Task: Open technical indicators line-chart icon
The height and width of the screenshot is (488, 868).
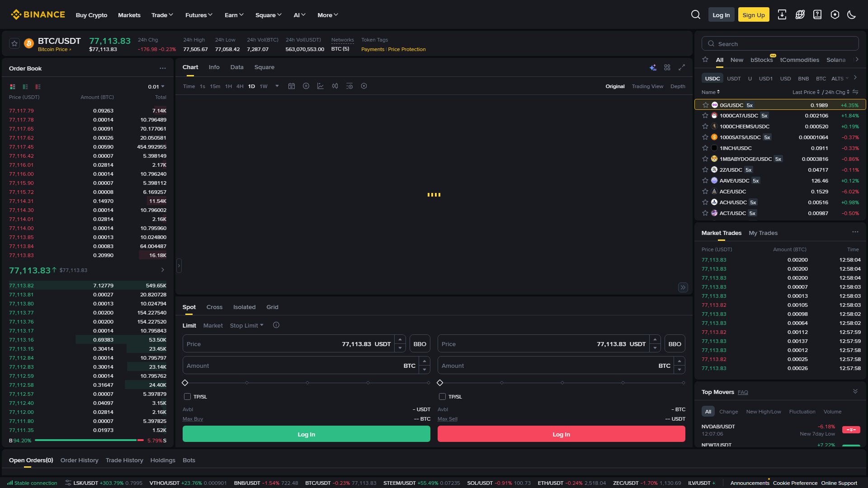Action: point(321,86)
